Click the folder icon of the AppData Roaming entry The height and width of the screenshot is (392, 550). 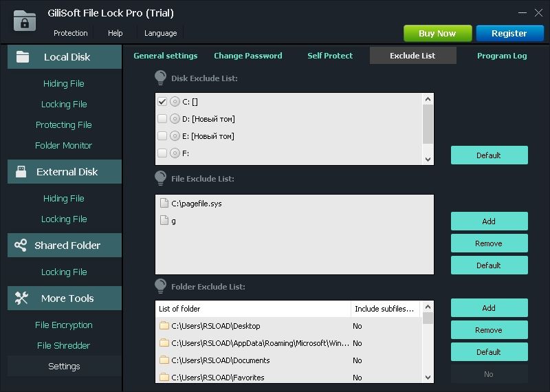coord(164,342)
